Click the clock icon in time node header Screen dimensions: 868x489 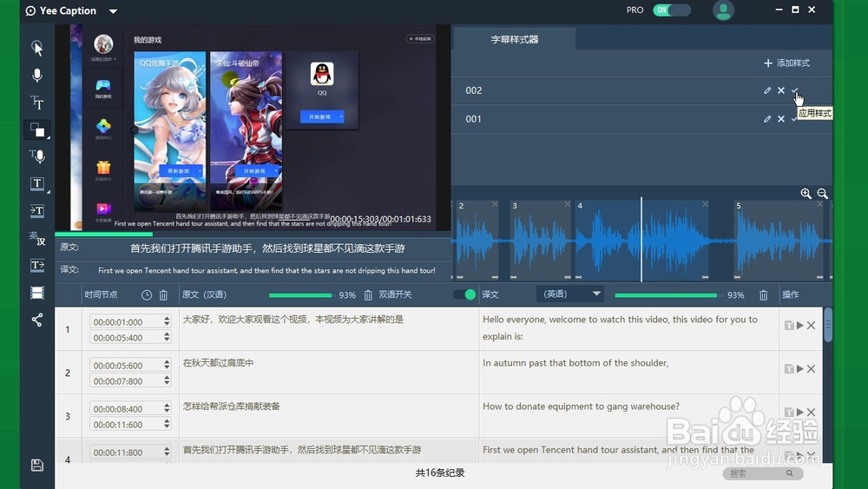click(x=146, y=295)
